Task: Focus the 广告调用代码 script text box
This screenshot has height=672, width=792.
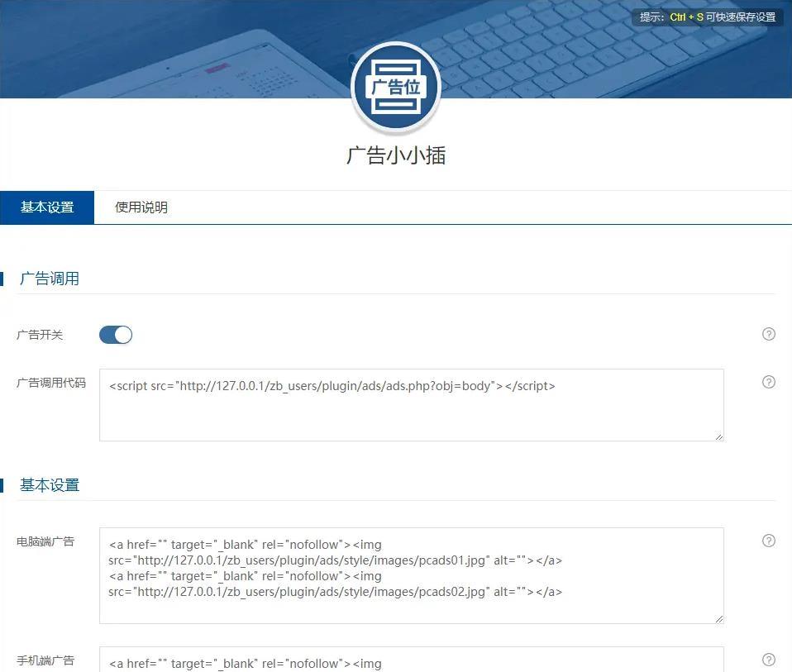Action: [411, 405]
